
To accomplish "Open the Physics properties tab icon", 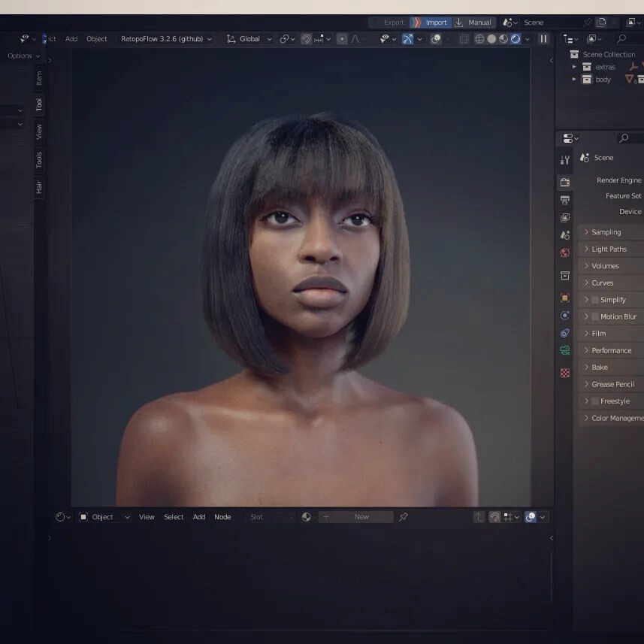I will [x=565, y=316].
